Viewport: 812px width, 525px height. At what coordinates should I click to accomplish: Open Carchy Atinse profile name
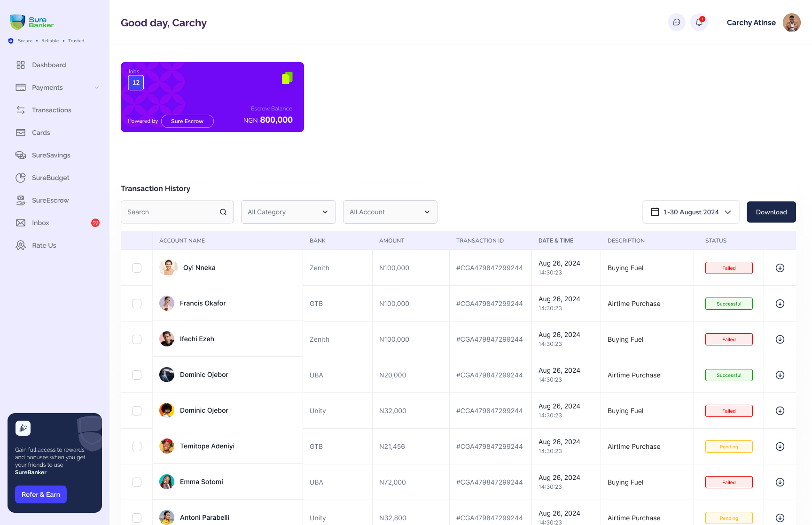coord(751,23)
